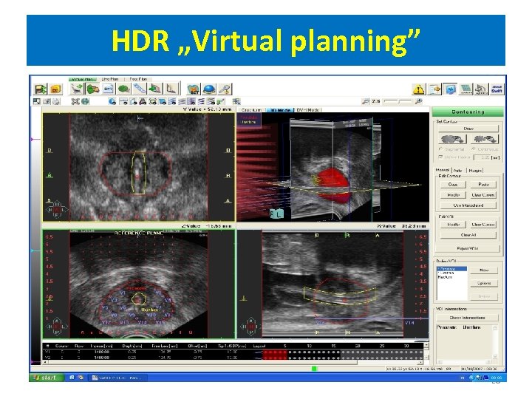The image size is (532, 399).
Task: Open the About Swift icon
Action: pyautogui.click(x=497, y=89)
